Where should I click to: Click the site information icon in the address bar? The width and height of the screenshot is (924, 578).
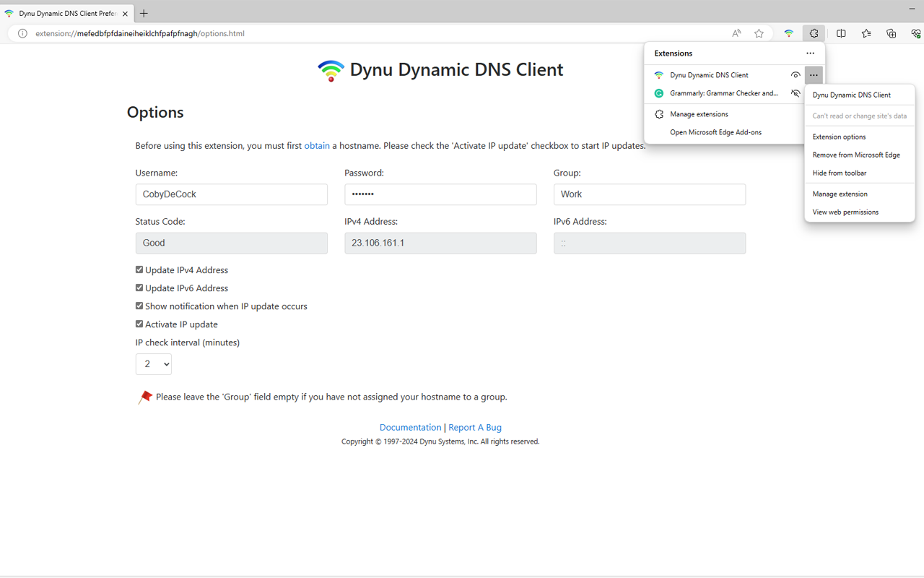click(22, 33)
